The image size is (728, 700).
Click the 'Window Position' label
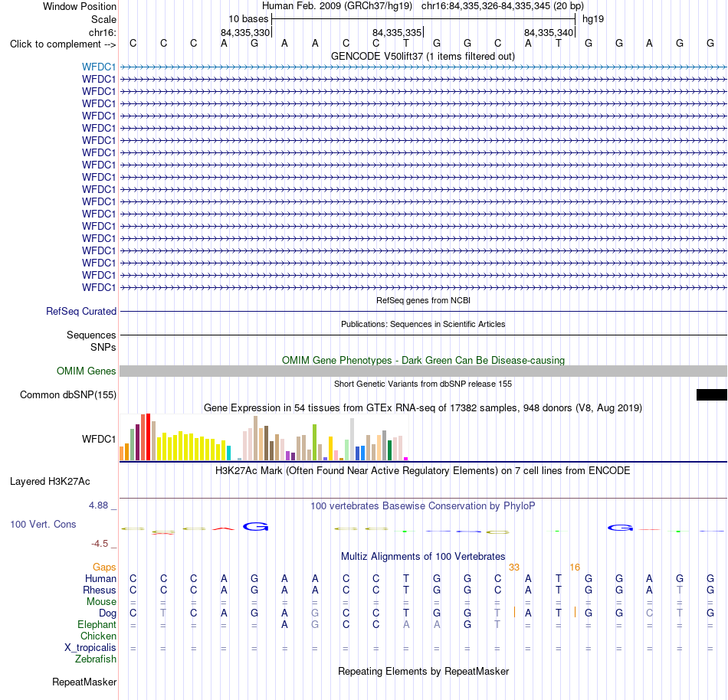(x=80, y=6)
